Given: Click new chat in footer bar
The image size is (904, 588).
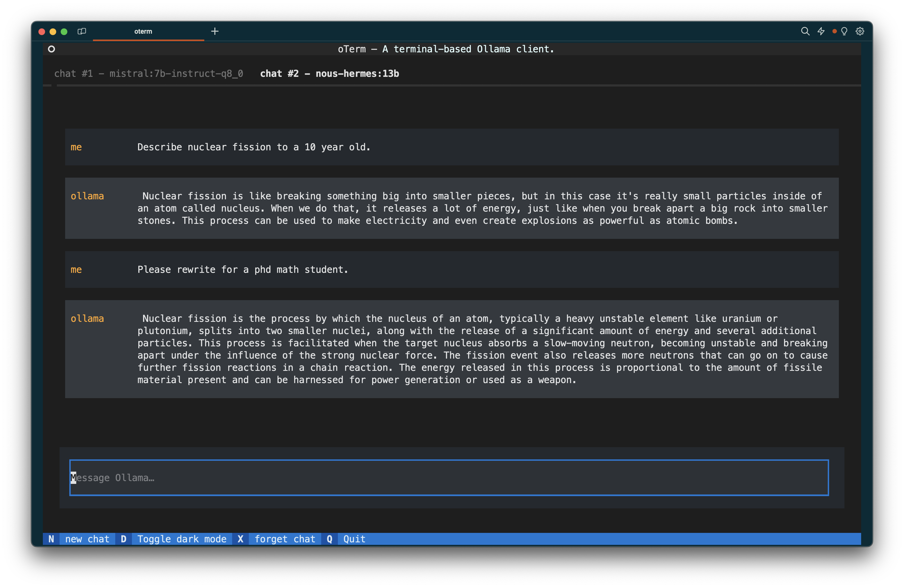Looking at the screenshot, I should (87, 539).
